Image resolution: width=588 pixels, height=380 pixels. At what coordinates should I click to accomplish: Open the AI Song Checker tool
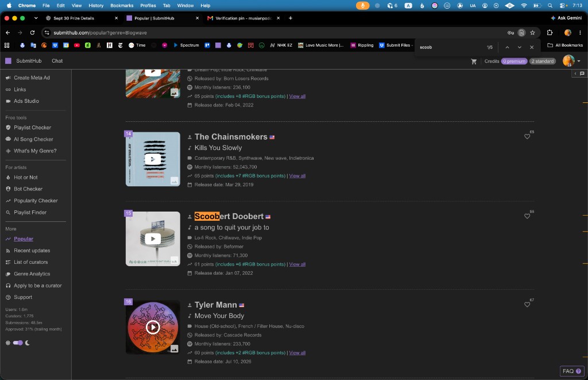pos(33,139)
